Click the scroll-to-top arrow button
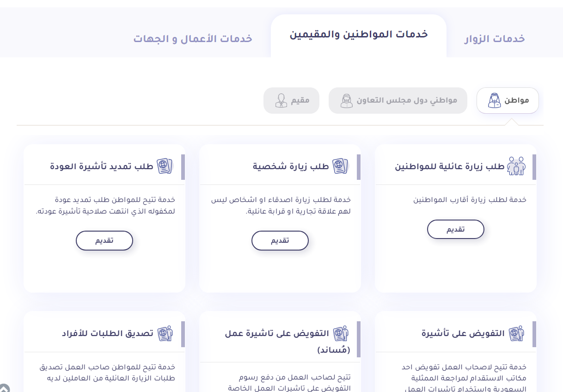 tap(4, 387)
